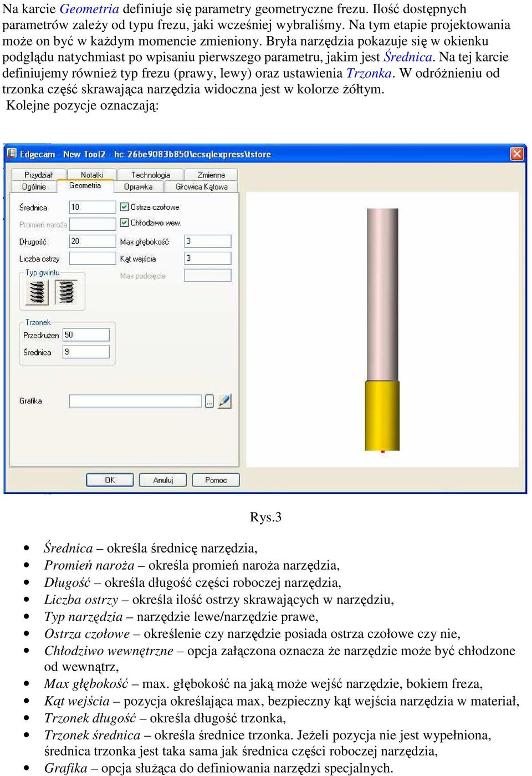The height and width of the screenshot is (776, 532).
Task: Click the Trzonek Przedłużen field showing 50
Action: pyautogui.click(x=86, y=334)
